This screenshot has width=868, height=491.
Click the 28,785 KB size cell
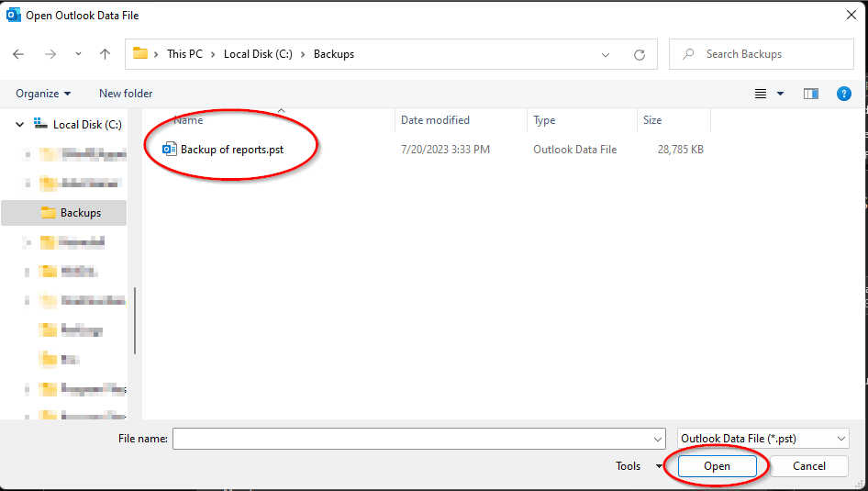pyautogui.click(x=680, y=150)
